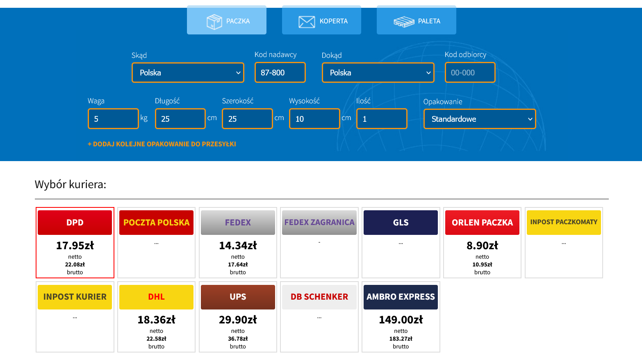Choose the Ambro Express courier
642x364 pixels.
(401, 316)
